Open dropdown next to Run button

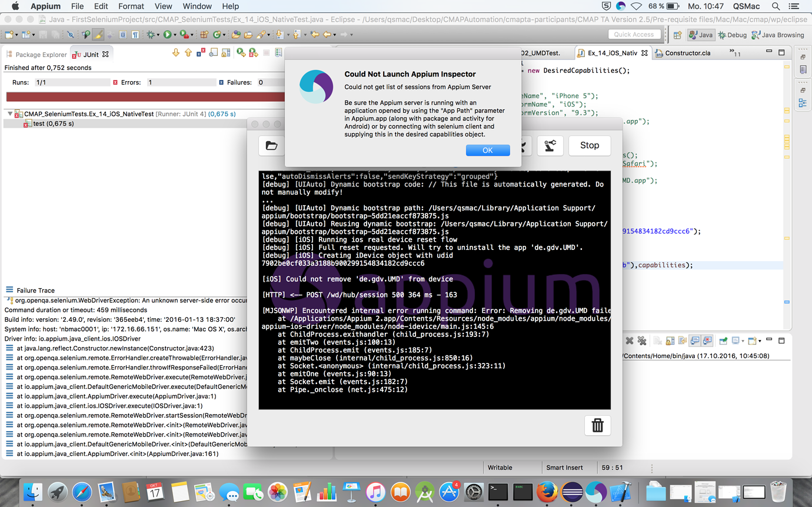point(175,35)
